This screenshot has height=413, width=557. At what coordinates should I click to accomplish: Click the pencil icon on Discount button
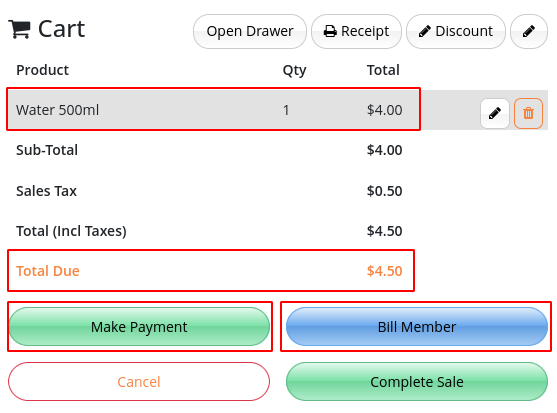tap(424, 31)
